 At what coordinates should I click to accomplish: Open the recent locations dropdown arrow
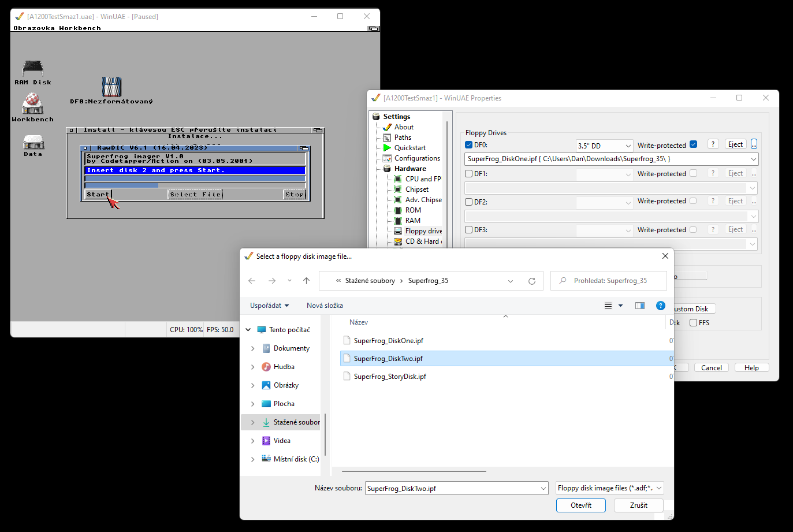pos(289,281)
